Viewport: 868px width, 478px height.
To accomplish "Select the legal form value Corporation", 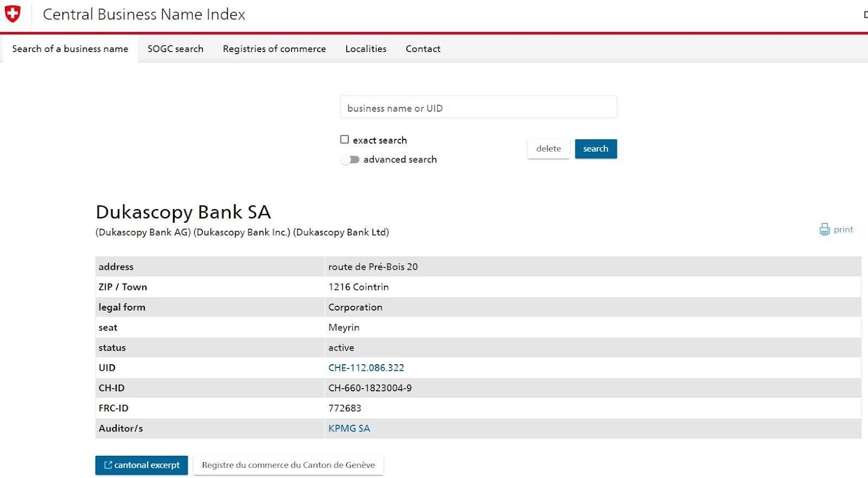I will pyautogui.click(x=355, y=307).
